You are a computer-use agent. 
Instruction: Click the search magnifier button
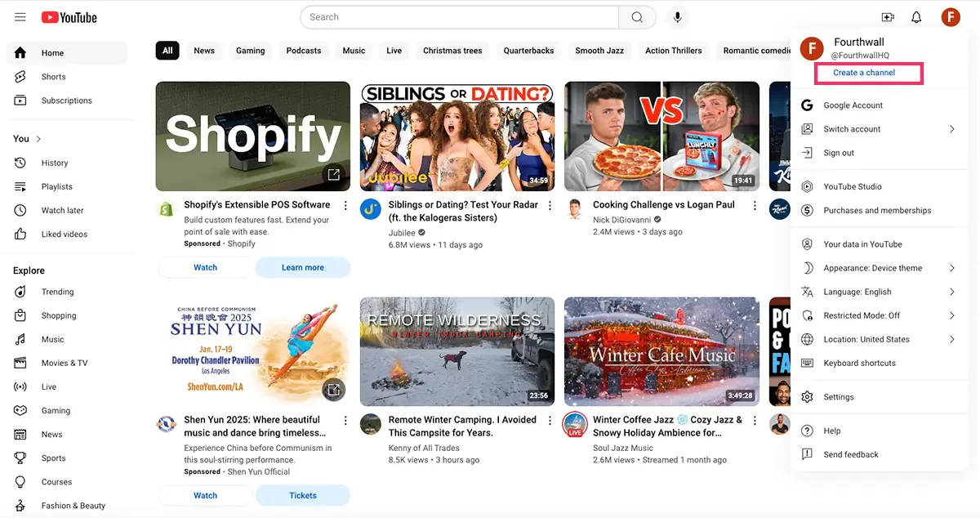tap(637, 17)
